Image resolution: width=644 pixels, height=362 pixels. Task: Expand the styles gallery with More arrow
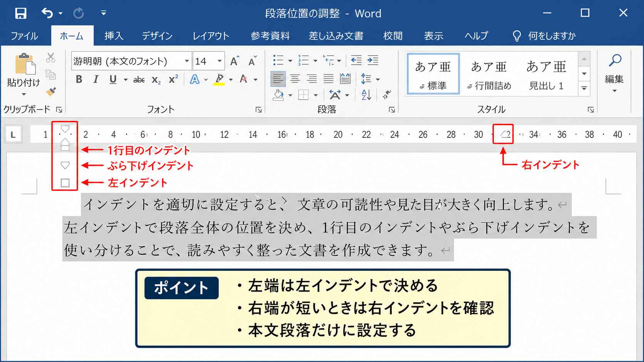coord(584,88)
